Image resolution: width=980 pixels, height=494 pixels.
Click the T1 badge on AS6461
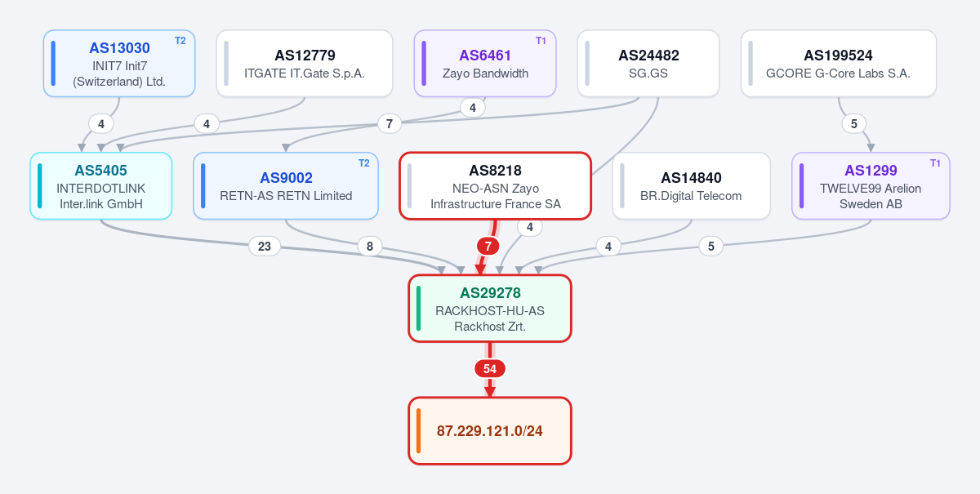(541, 41)
